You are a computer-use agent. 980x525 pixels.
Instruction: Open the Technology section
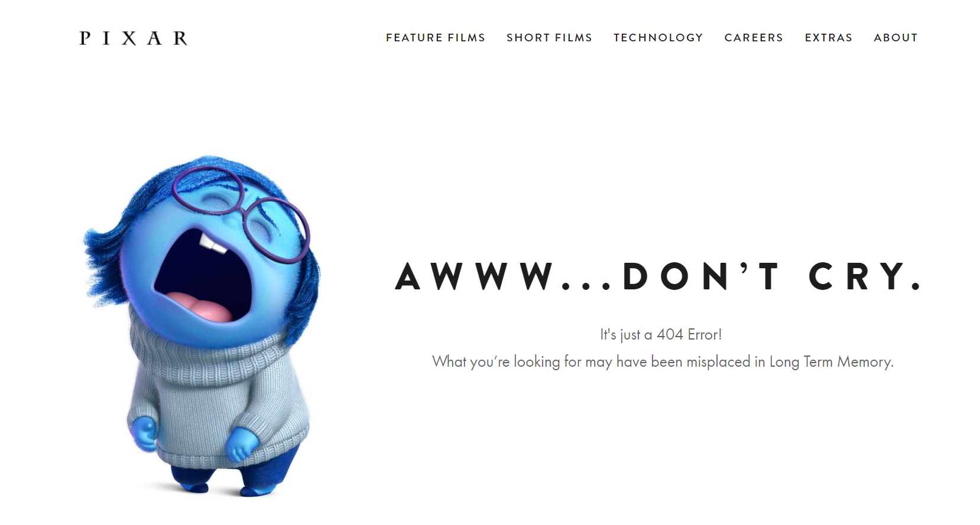click(658, 38)
